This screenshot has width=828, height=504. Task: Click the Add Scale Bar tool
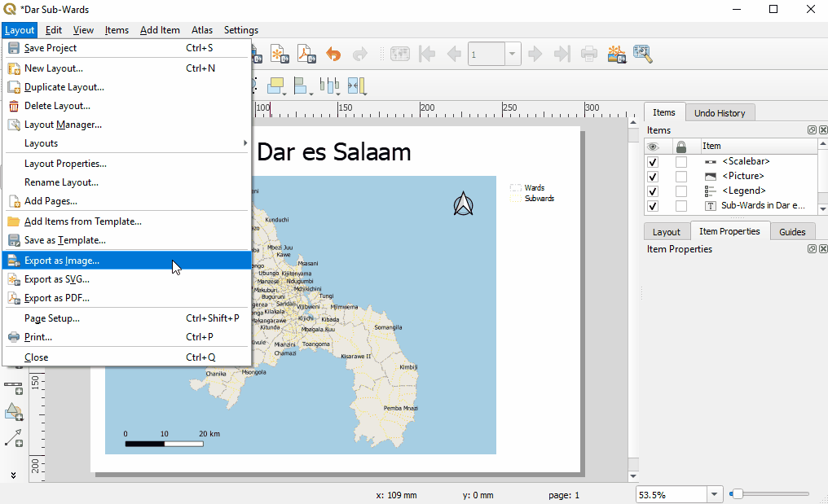pyautogui.click(x=14, y=386)
